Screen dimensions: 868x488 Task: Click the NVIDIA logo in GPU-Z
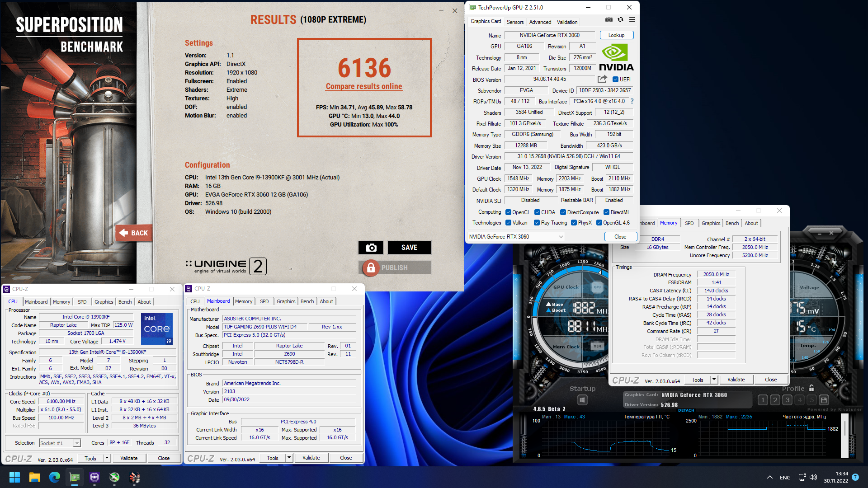click(x=616, y=57)
